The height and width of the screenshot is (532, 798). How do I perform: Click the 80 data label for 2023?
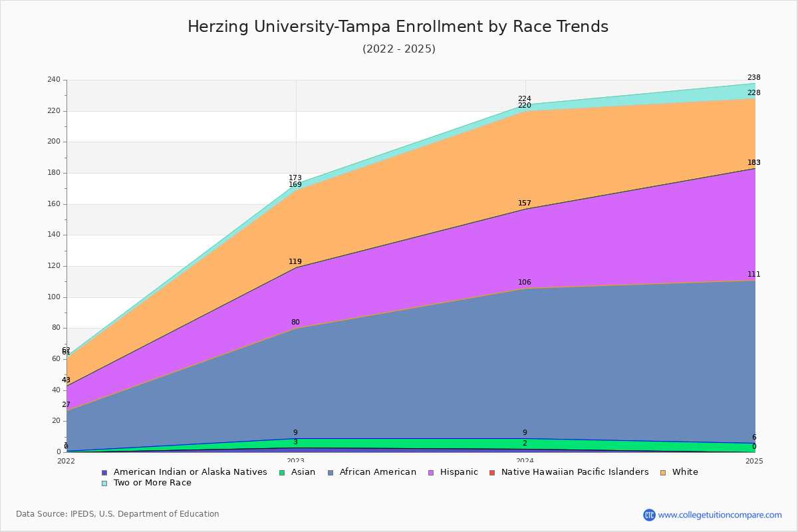295,323
